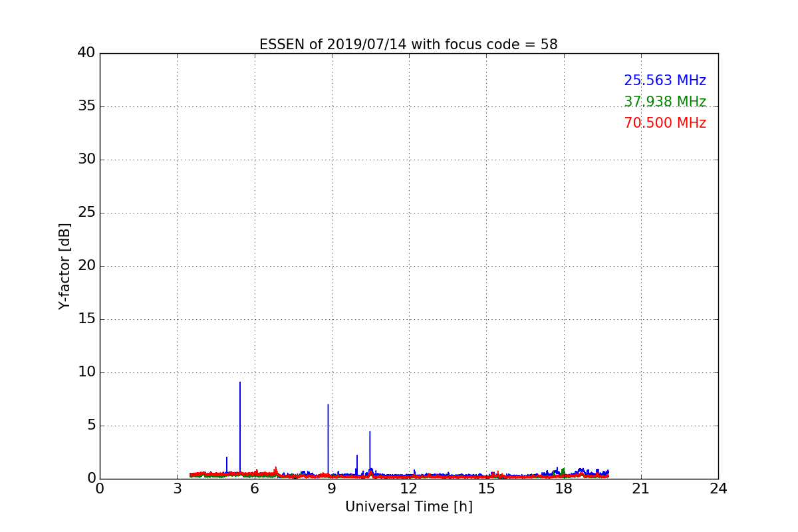Viewport: 798px width, 532px height.
Task: Click y-axis tick label '35'
Action: (86, 106)
